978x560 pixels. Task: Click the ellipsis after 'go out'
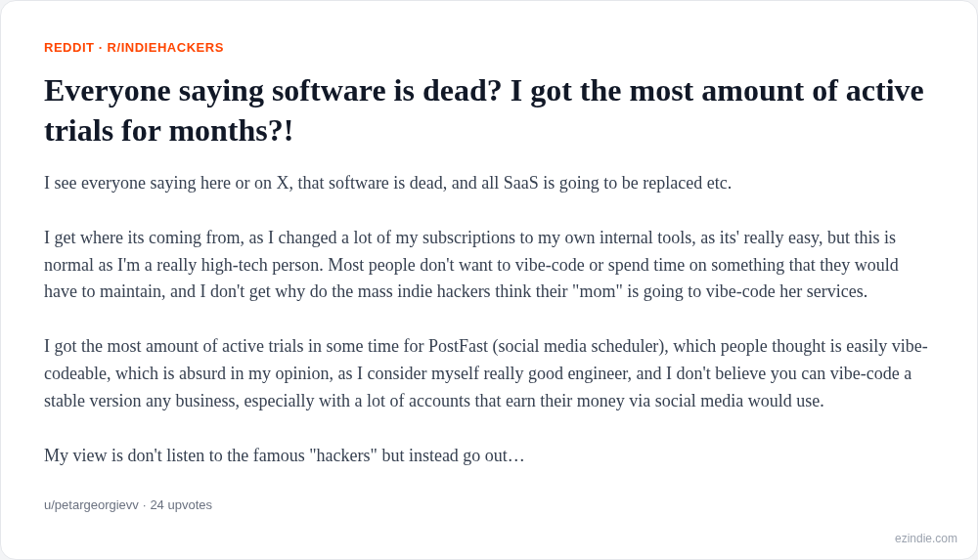516,456
